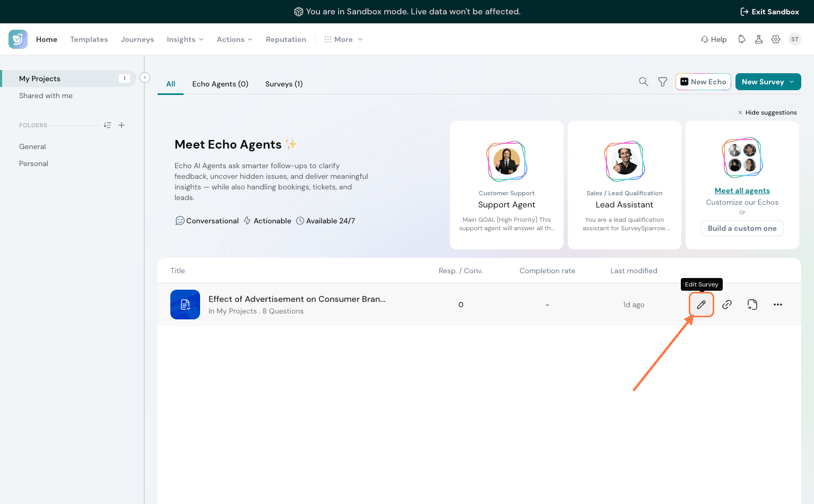814x504 pixels.
Task: Open the notifications megaphone icon
Action: (x=742, y=39)
